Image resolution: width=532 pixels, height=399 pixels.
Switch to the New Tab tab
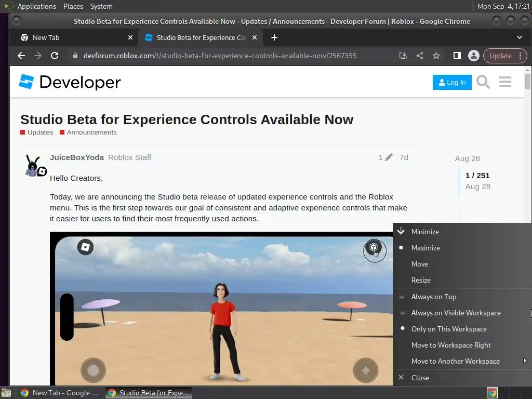tap(74, 37)
